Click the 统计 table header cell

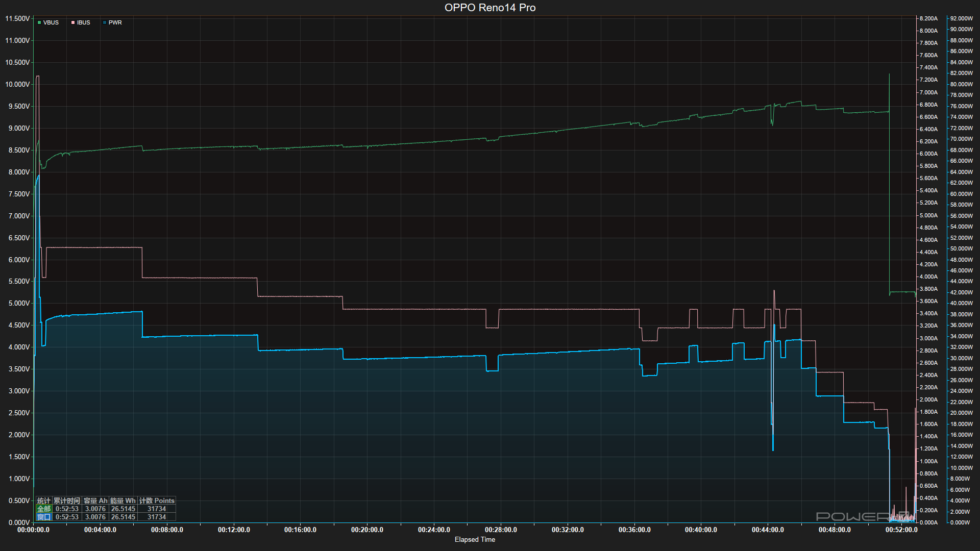pos(44,500)
